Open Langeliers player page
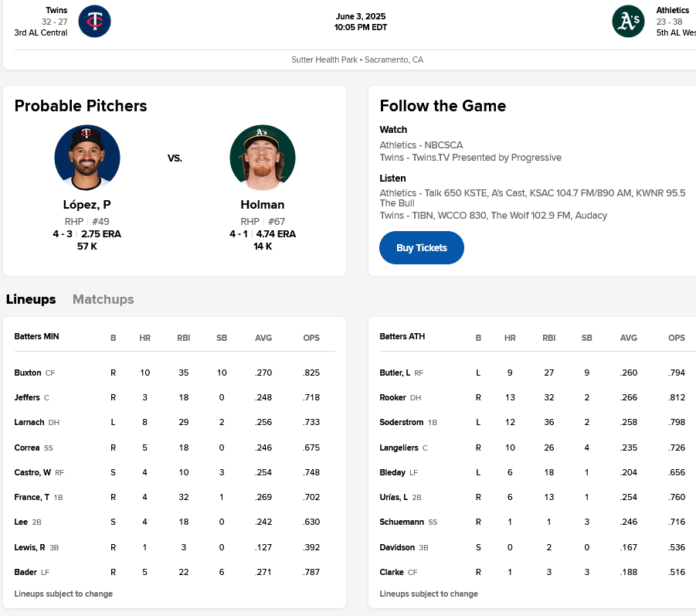Viewport: 696px width, 616px height. click(x=399, y=448)
